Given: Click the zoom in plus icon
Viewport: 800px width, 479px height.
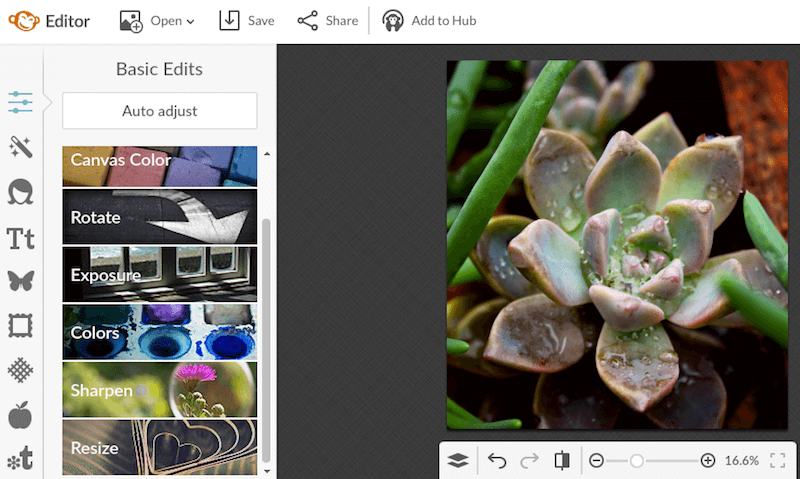Looking at the screenshot, I should tap(708, 461).
